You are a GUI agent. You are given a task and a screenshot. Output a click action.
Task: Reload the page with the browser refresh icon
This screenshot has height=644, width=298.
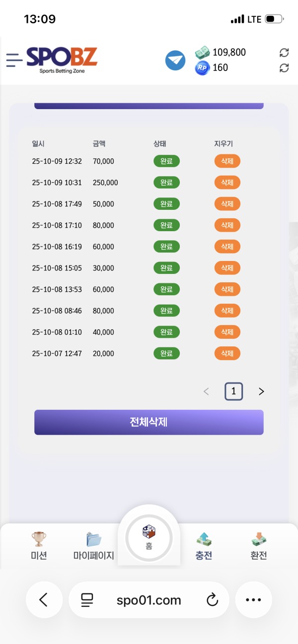click(212, 600)
